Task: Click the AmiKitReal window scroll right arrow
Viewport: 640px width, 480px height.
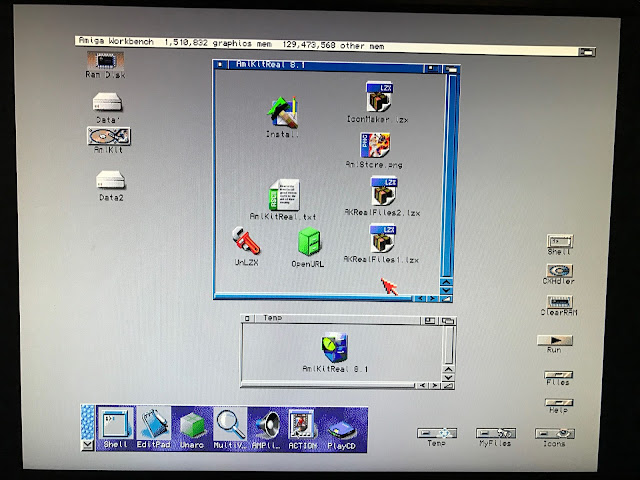Action: click(432, 299)
